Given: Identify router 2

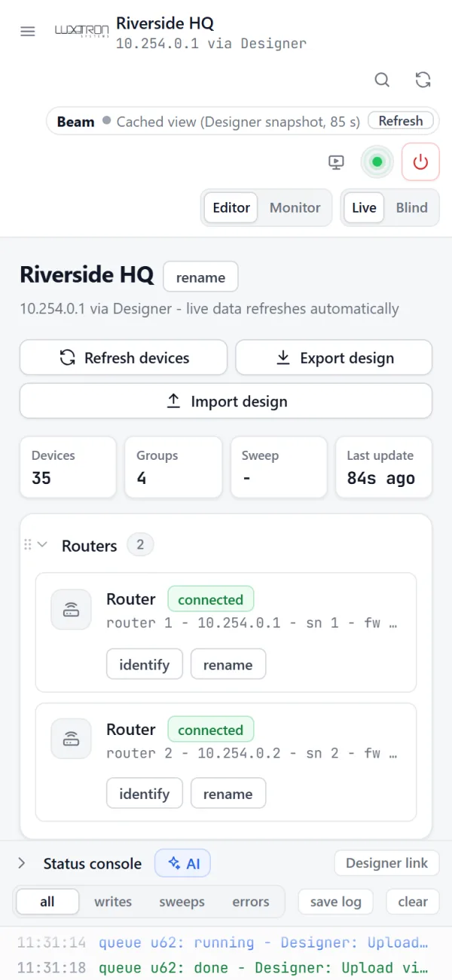Looking at the screenshot, I should tap(144, 794).
